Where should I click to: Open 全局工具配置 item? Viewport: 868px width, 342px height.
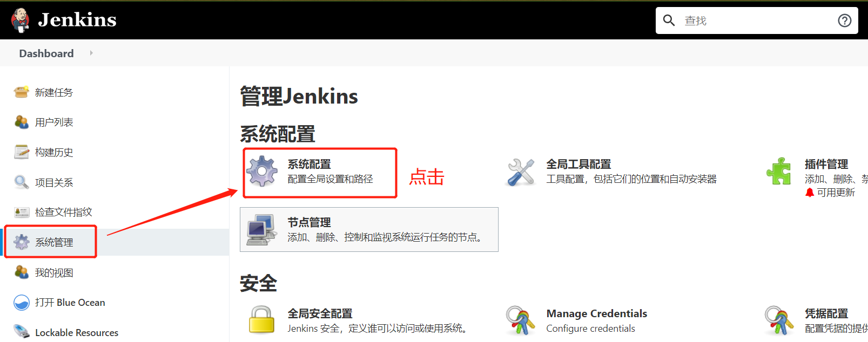[579, 164]
